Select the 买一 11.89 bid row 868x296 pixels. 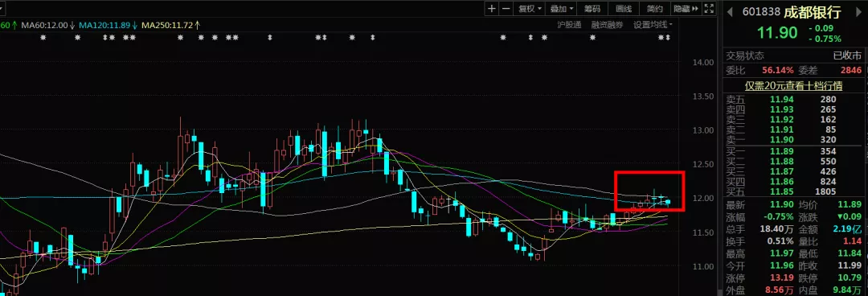(x=793, y=151)
